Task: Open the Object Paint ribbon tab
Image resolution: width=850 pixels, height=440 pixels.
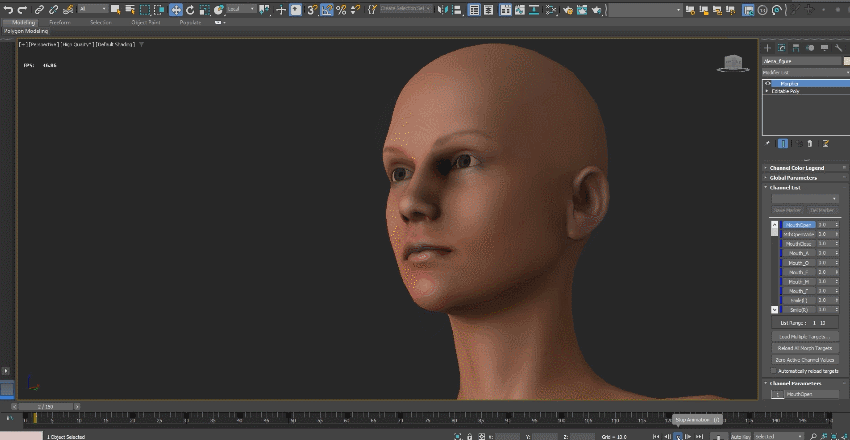Action: coord(147,22)
